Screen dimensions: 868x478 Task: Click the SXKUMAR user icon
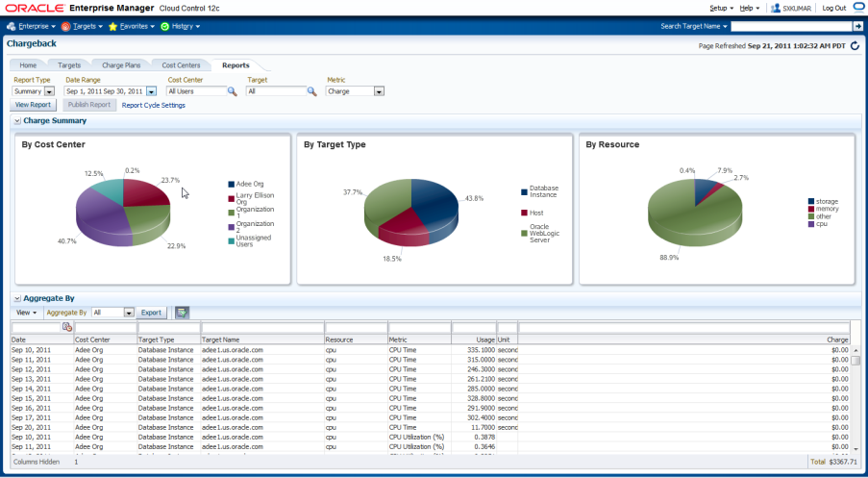[775, 9]
